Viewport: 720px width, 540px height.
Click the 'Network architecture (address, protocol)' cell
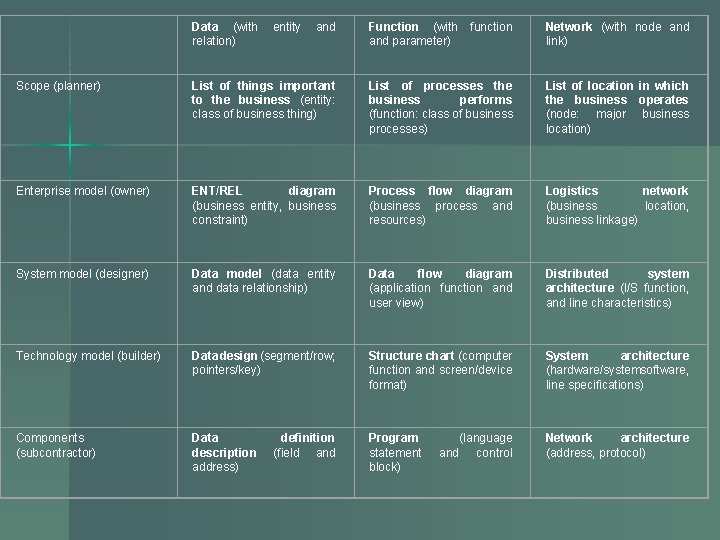(x=617, y=445)
